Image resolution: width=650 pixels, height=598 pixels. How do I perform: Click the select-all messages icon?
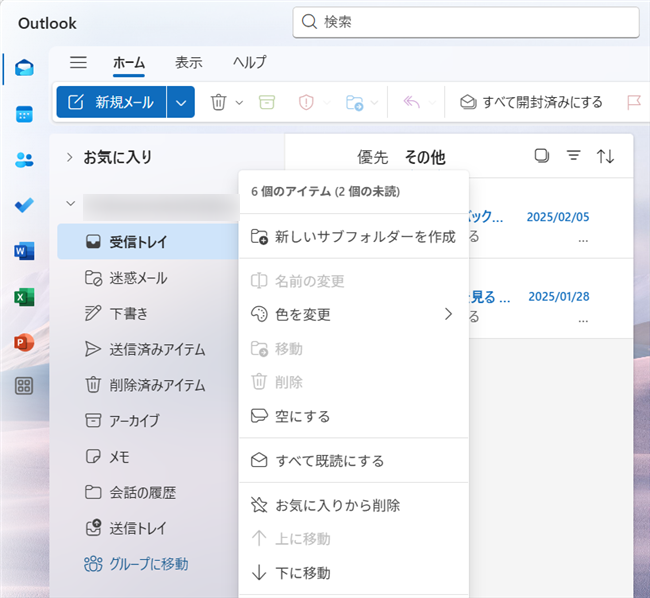coord(542,156)
